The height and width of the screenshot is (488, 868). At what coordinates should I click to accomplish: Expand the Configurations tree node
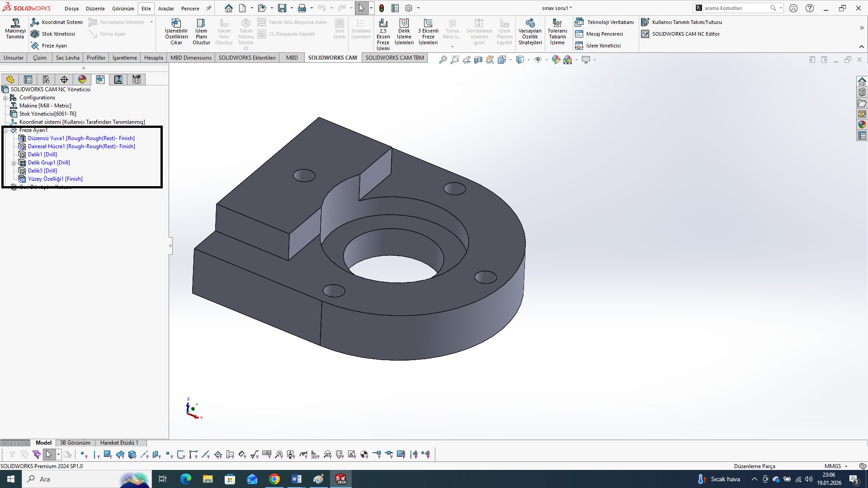pos(5,98)
